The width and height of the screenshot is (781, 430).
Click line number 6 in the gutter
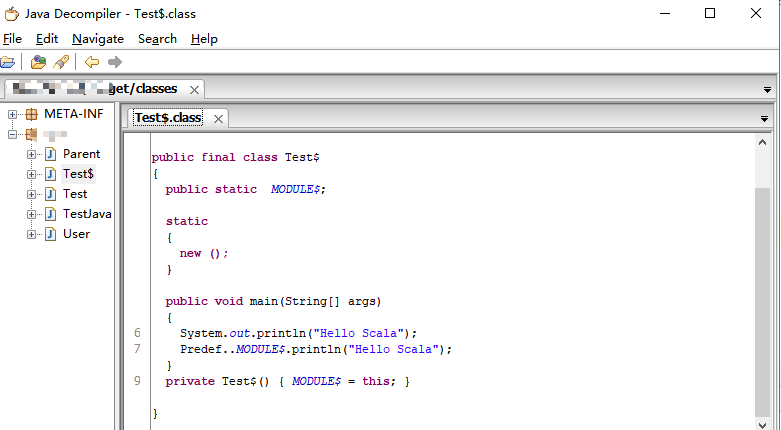137,333
